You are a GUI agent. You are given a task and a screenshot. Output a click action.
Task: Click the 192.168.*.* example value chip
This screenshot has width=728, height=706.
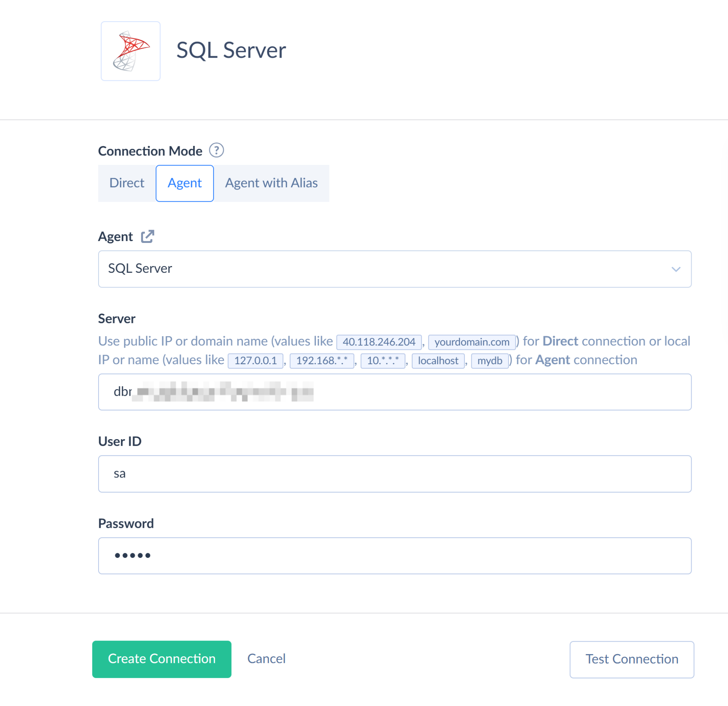point(322,360)
